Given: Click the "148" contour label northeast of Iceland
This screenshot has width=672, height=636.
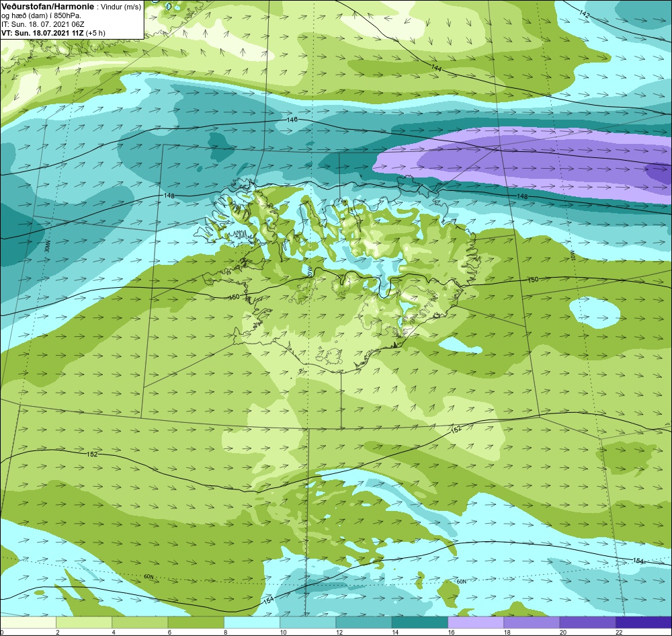Looking at the screenshot, I should [522, 196].
